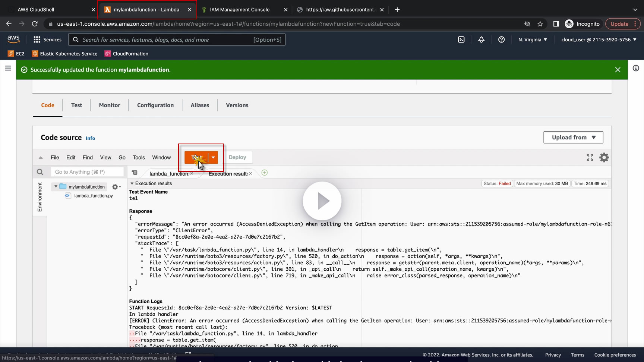Image resolution: width=644 pixels, height=362 pixels.
Task: Click the search magnifier in the editor sidebar
Action: pyautogui.click(x=40, y=172)
